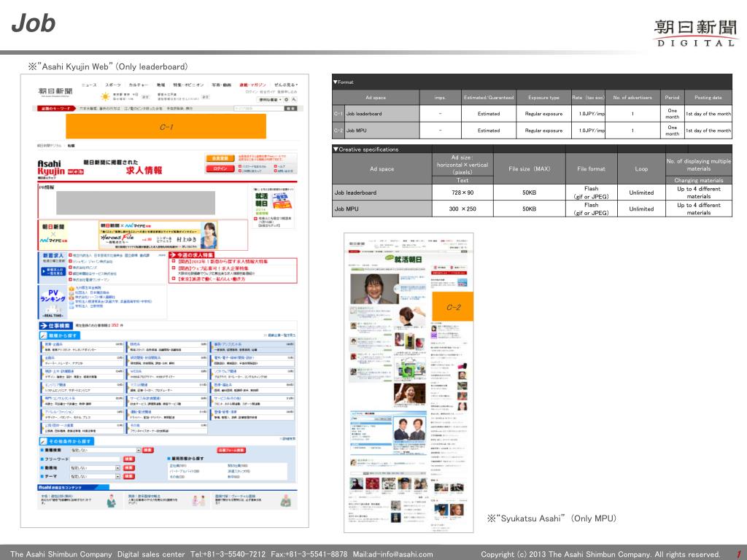Open スポーツ in Kyujin page nav
This screenshot has height=560, width=747.
tap(113, 85)
